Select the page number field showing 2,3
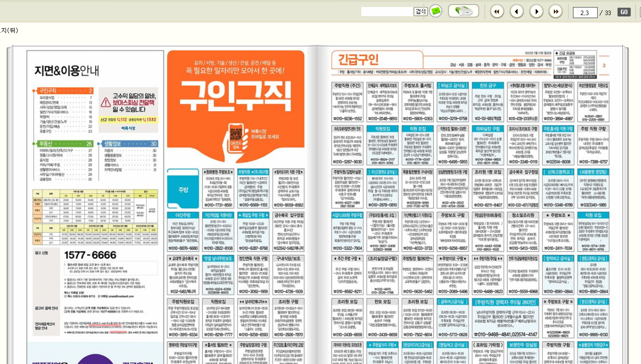Viewport: 641px width, 364px height. tap(585, 12)
